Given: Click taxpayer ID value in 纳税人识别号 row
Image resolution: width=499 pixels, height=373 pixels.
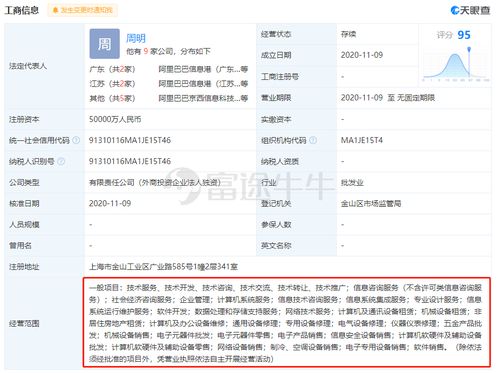Looking at the screenshot, I should pyautogui.click(x=130, y=161).
